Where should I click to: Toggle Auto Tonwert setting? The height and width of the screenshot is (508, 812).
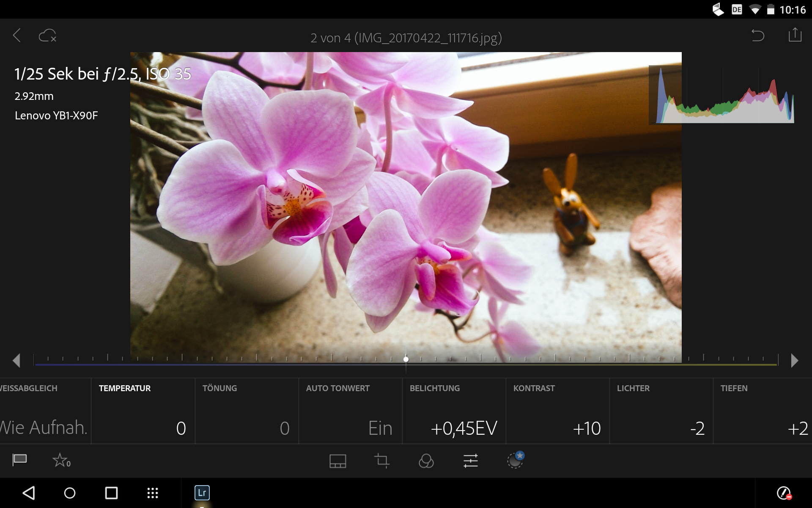pos(350,411)
